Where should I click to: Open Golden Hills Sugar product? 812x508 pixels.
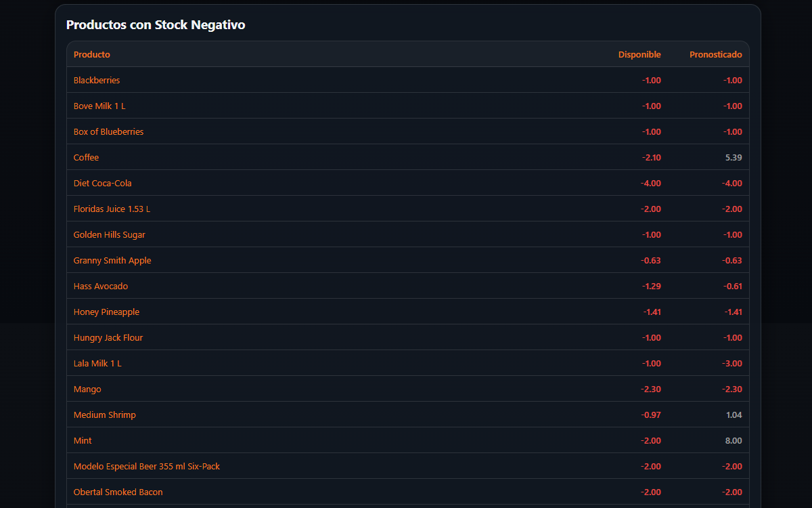(109, 234)
